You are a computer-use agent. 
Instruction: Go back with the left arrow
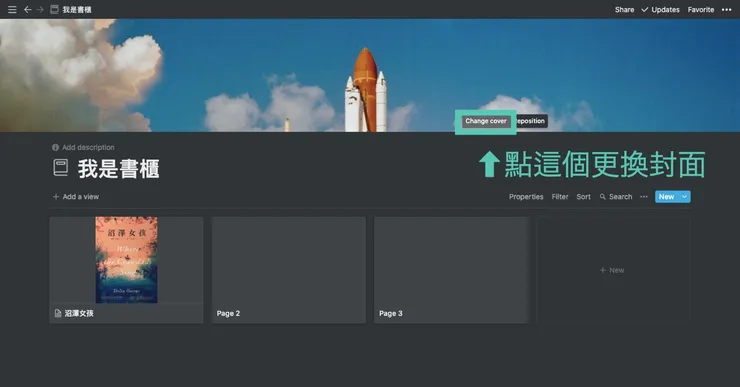pyautogui.click(x=28, y=9)
